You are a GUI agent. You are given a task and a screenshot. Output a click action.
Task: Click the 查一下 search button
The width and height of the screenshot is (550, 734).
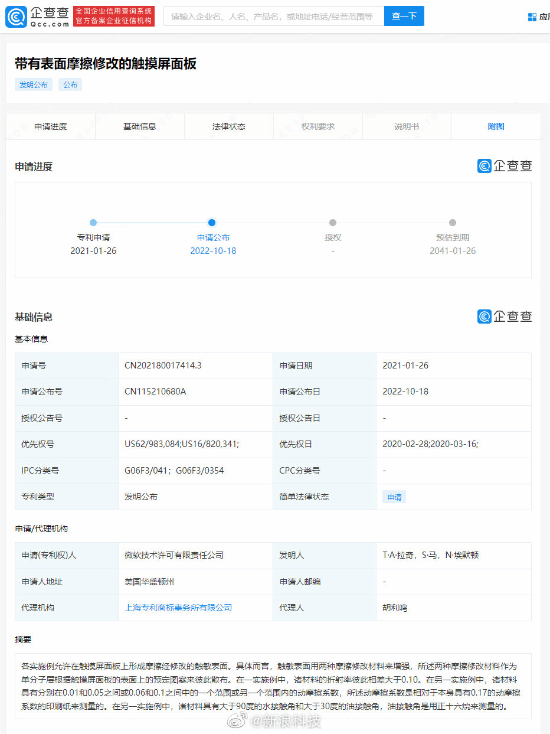click(404, 16)
